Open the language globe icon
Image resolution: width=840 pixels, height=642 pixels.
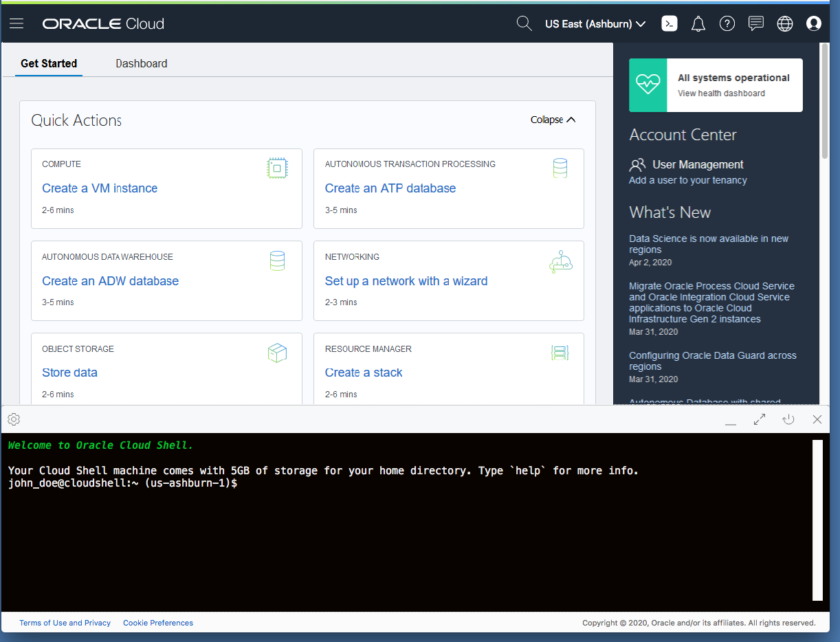pos(784,23)
